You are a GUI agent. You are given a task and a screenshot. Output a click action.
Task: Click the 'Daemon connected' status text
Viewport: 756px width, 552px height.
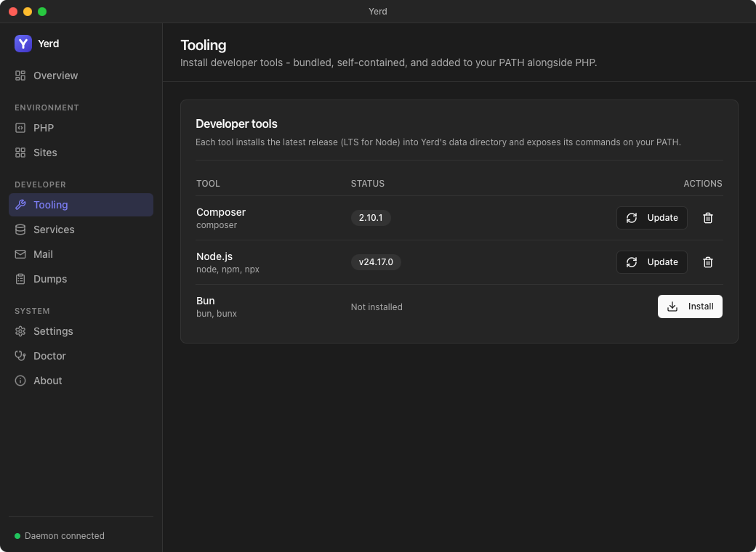coord(65,536)
